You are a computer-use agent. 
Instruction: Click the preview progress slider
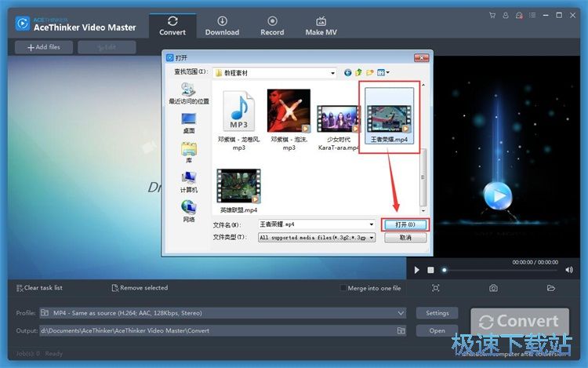(x=502, y=270)
